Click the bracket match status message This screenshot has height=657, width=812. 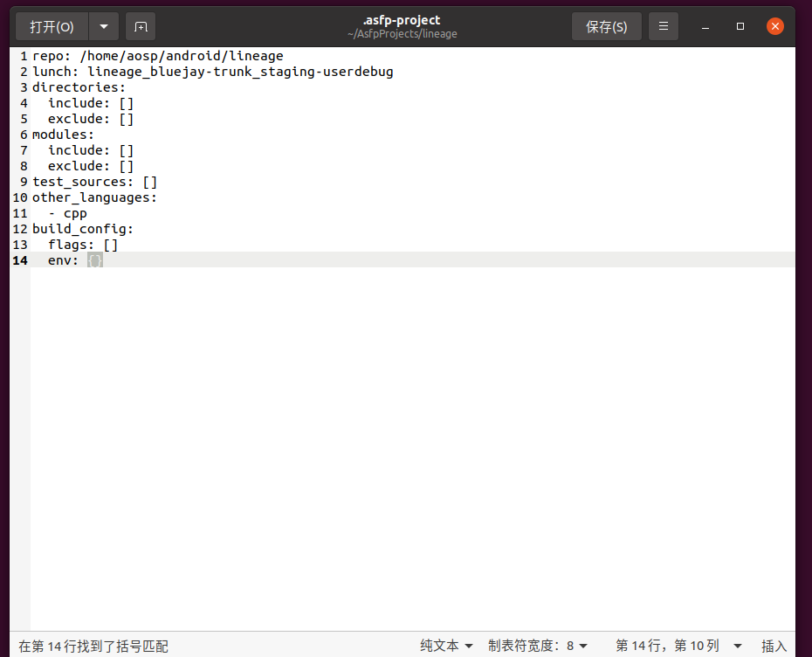[x=93, y=647]
